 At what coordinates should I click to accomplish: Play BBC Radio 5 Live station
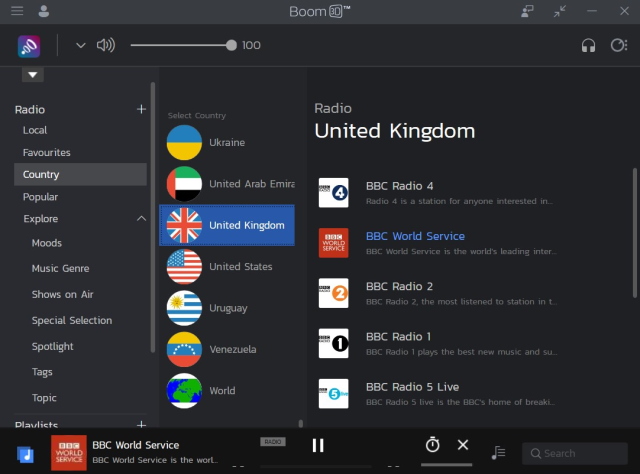(333, 394)
